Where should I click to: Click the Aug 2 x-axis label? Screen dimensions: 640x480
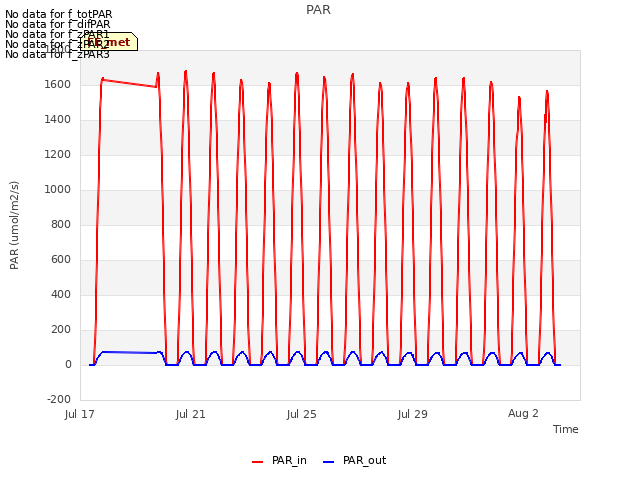[x=523, y=413]
